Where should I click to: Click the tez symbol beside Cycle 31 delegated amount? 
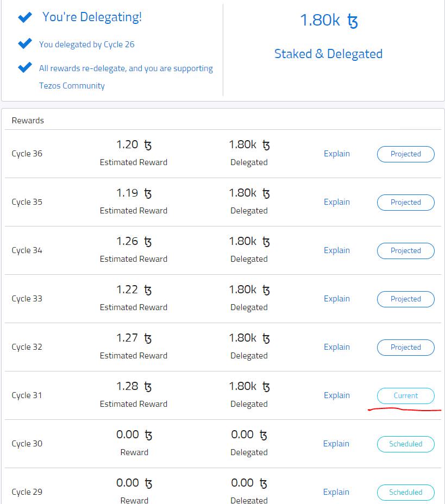[266, 387]
